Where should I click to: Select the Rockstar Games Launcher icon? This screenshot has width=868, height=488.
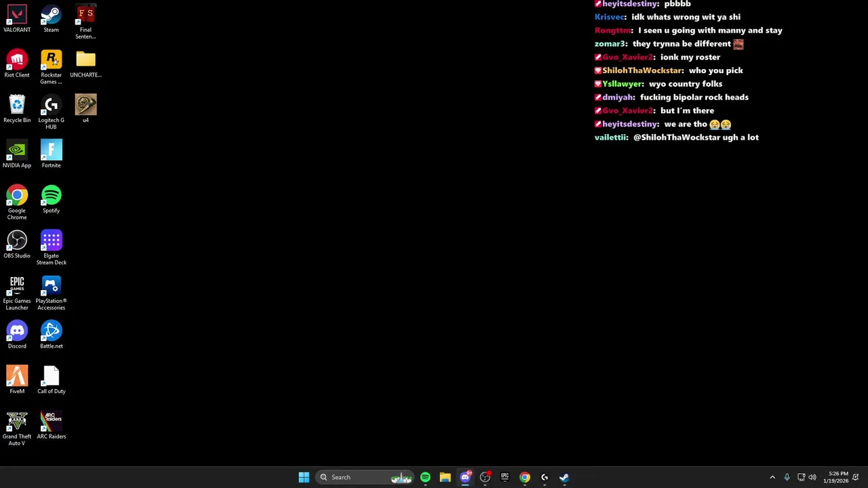51,67
